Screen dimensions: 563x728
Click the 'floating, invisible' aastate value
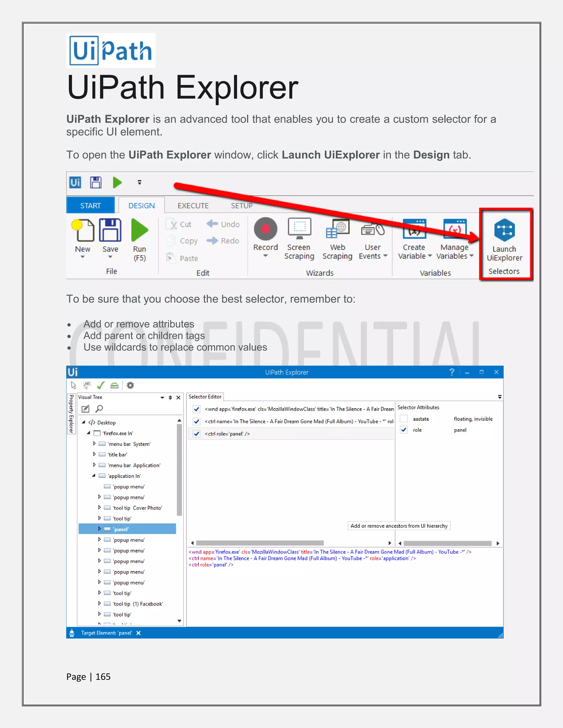pos(473,419)
